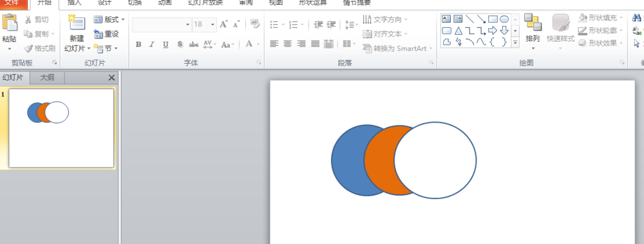Image resolution: width=644 pixels, height=244 pixels.
Task: Decrease font size with the small A
Action: pyautogui.click(x=236, y=24)
